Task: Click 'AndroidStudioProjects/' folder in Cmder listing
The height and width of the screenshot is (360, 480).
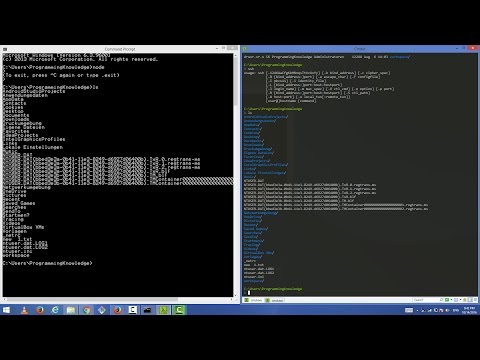Action: coord(266,117)
